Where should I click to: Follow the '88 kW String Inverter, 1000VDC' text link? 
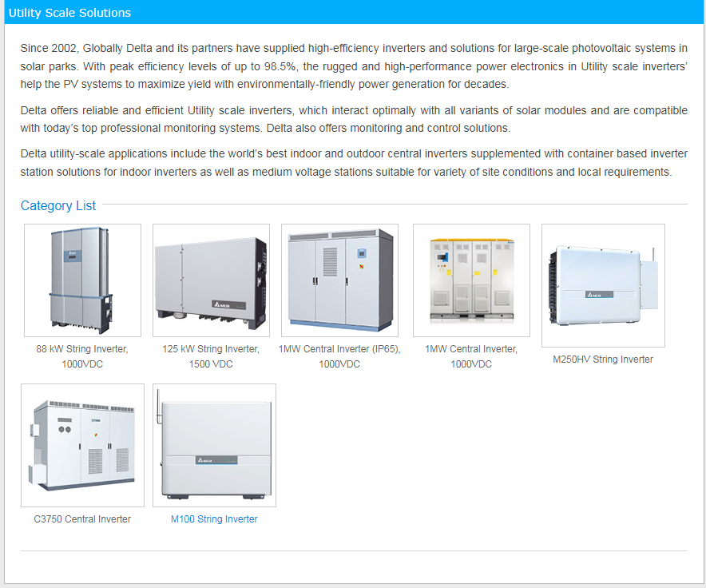(x=82, y=356)
